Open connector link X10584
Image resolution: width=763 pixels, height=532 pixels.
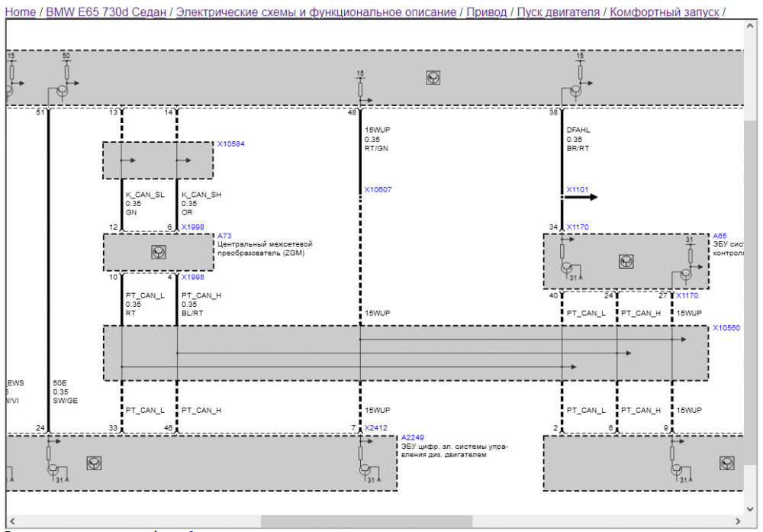point(231,144)
